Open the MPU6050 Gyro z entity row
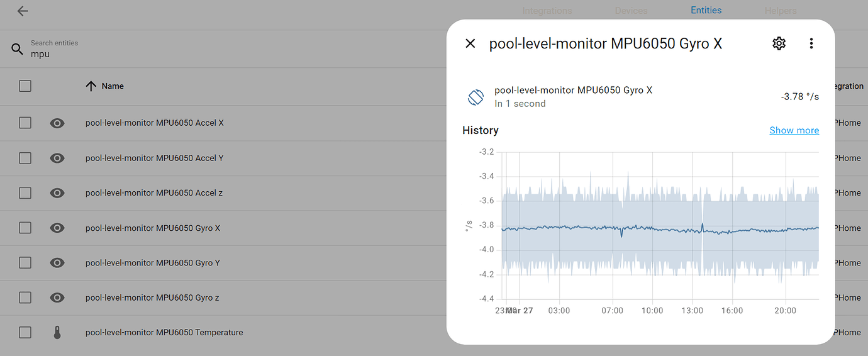This screenshot has width=868, height=356. (x=152, y=298)
